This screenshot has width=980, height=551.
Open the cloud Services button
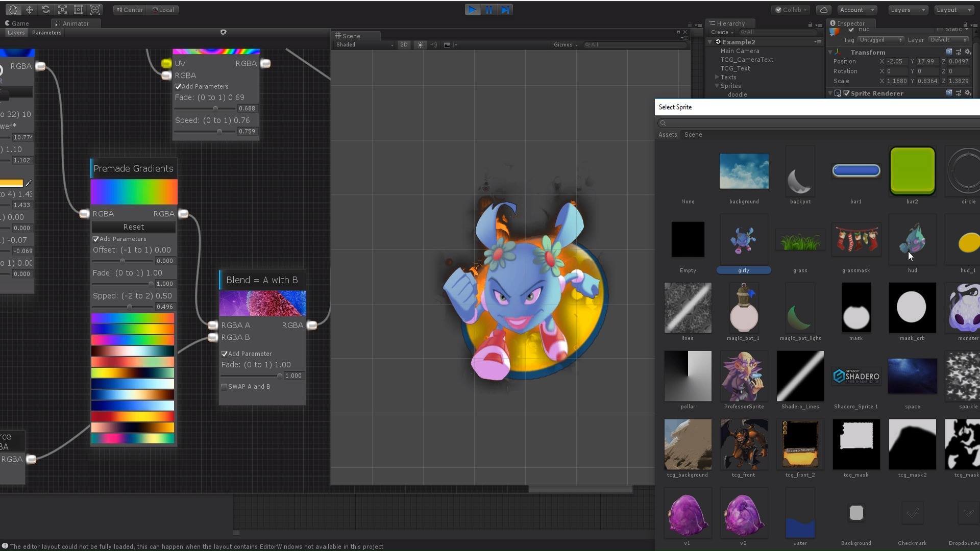[x=823, y=10]
